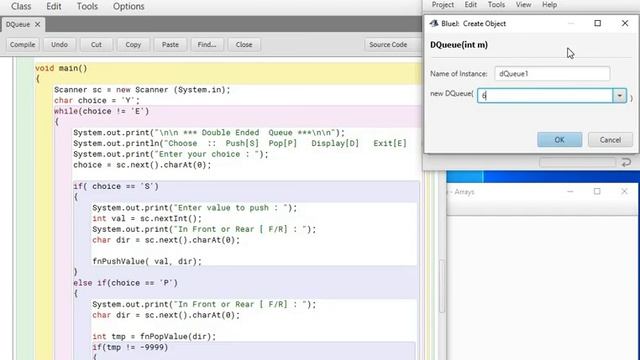Click the Copy button

click(x=133, y=44)
